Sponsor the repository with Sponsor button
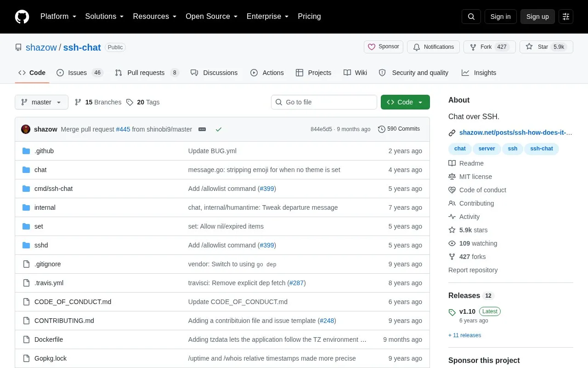 click(x=384, y=47)
